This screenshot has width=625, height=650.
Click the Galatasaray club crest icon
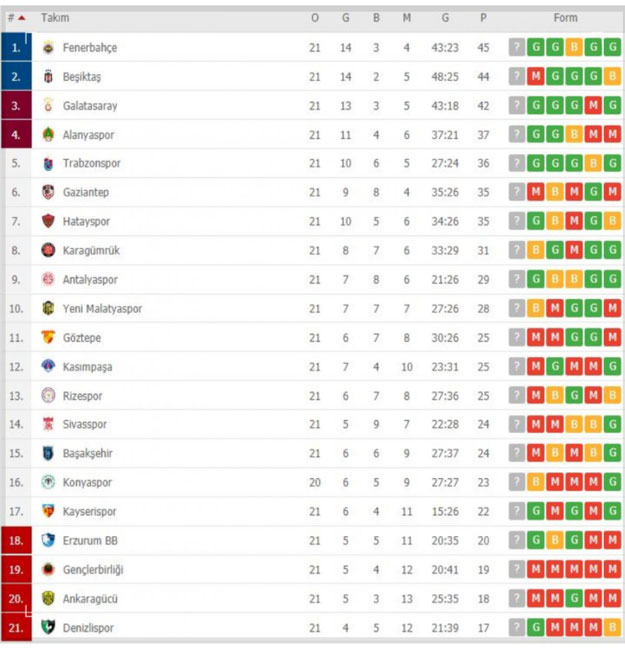click(x=48, y=106)
